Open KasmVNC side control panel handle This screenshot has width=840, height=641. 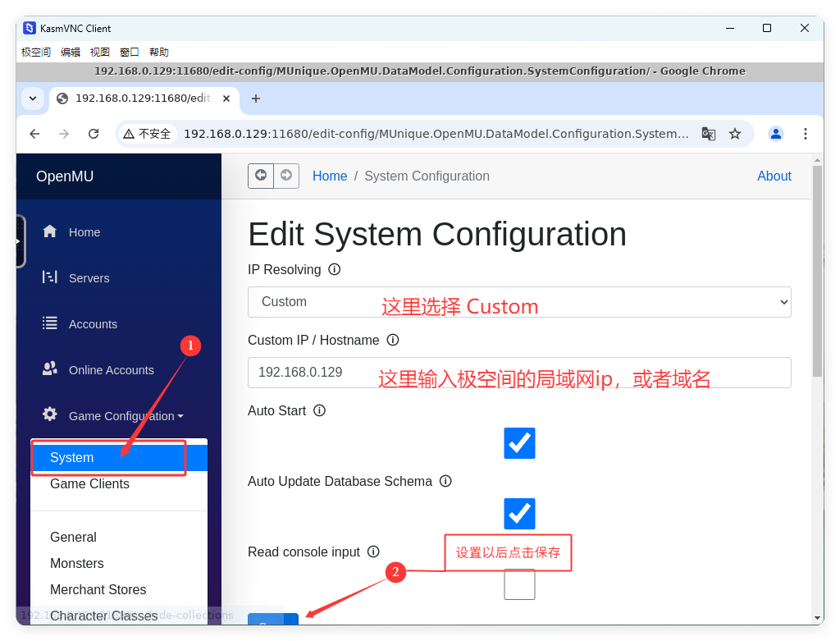tap(21, 241)
